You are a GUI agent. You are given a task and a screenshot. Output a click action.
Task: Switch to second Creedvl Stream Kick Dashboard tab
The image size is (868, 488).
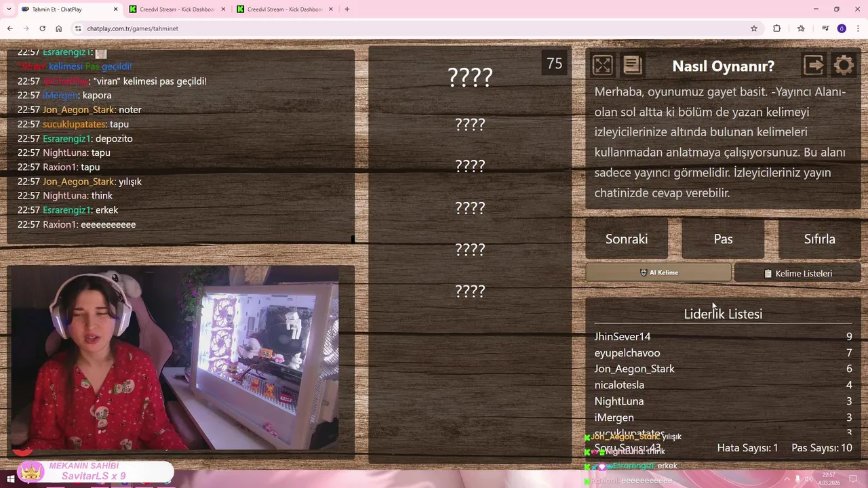pos(284,9)
